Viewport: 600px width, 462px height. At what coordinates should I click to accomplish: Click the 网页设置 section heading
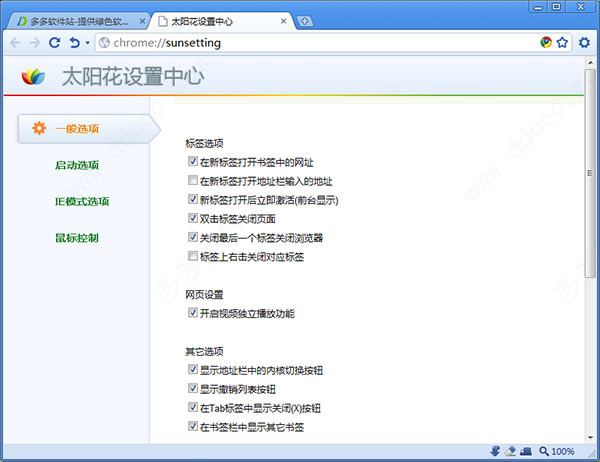coord(204,295)
